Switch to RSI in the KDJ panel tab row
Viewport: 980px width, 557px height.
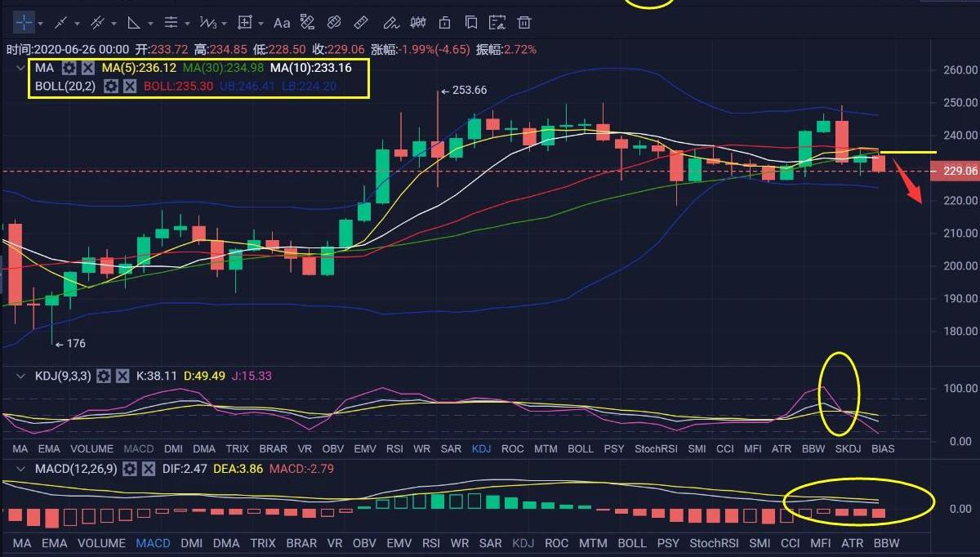394,448
